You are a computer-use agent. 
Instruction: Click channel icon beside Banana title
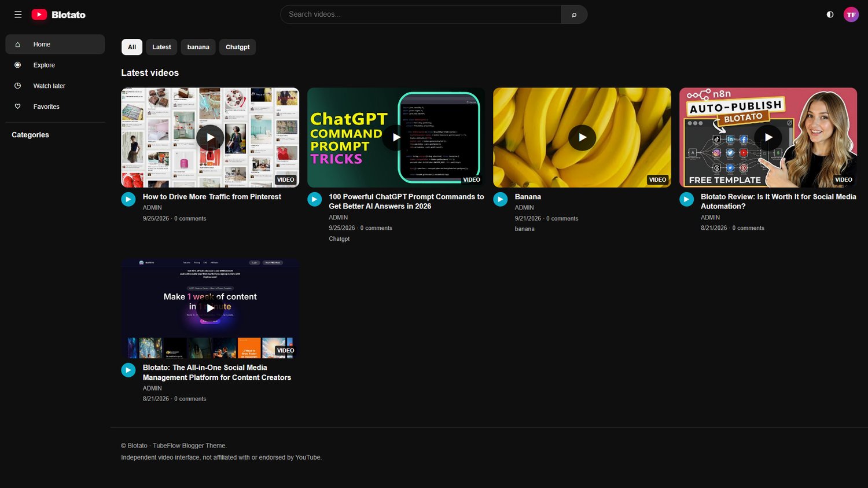pyautogui.click(x=501, y=199)
